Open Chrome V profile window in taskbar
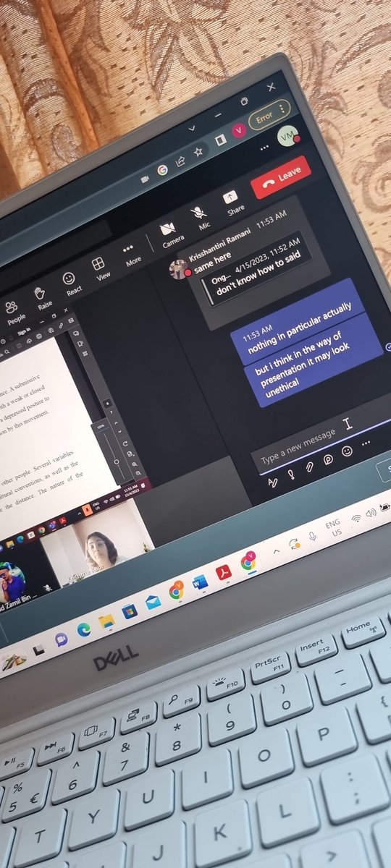Viewport: 391px width, 868px height. click(x=176, y=592)
